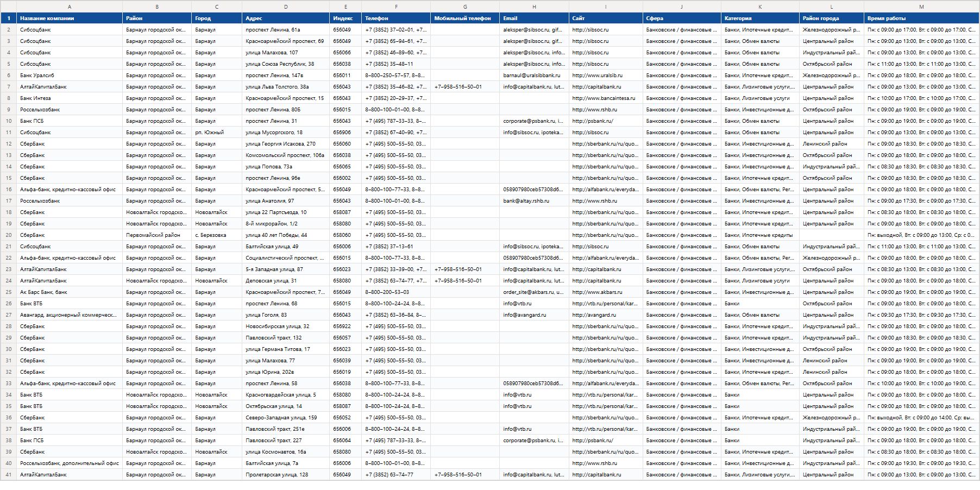Viewport: 980px width, 490px height.
Task: Select address 'улица Мусоргского, 18'
Action: pyautogui.click(x=286, y=132)
